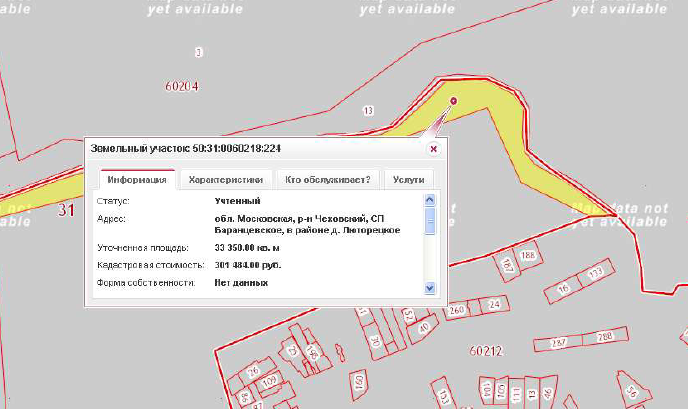The height and width of the screenshot is (409, 688).
Task: Click parcel number 188 on the map
Action: 528,256
